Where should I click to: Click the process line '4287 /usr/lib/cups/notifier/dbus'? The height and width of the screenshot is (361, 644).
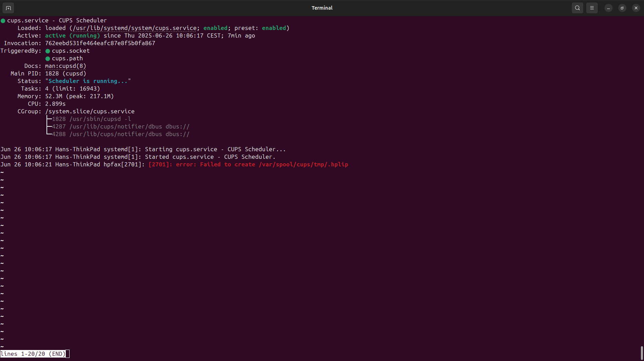[121, 126]
